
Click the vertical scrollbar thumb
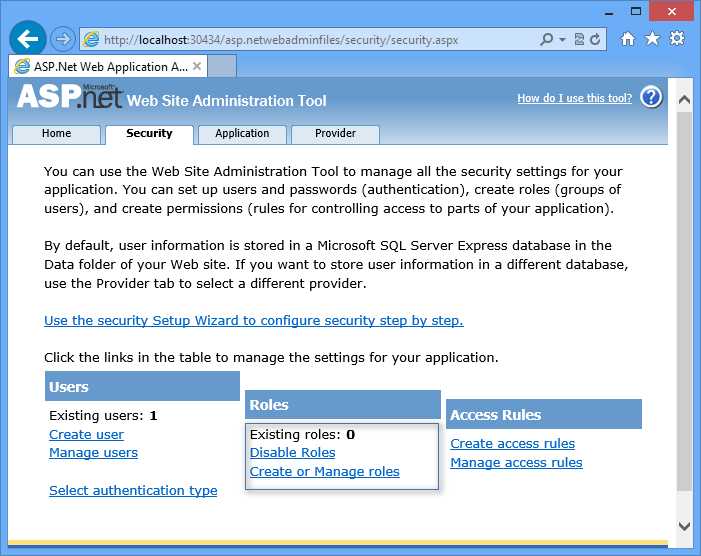[684, 301]
